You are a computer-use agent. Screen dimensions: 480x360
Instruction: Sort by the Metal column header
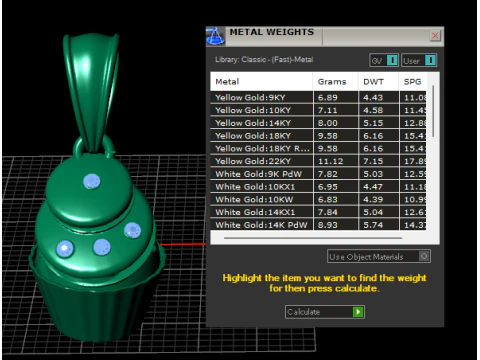[x=261, y=82]
